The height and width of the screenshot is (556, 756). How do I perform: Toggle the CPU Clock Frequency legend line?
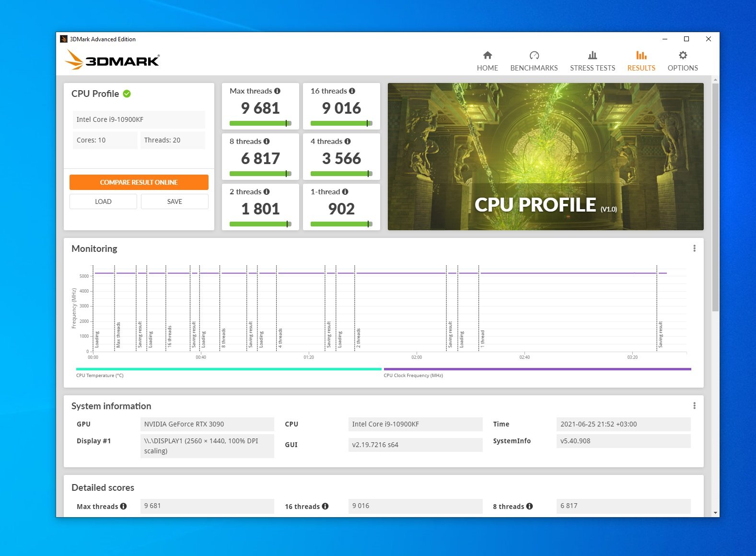[x=537, y=369]
